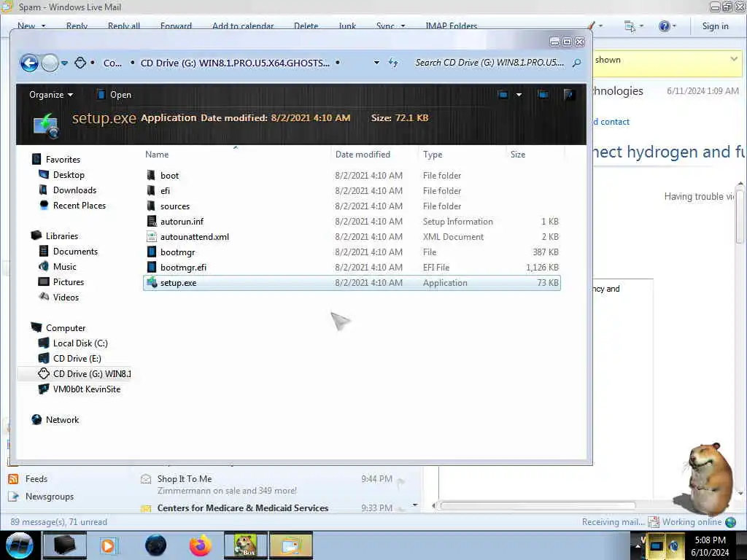Click the Windows Start button
Screen dimensions: 747x560
(19, 545)
